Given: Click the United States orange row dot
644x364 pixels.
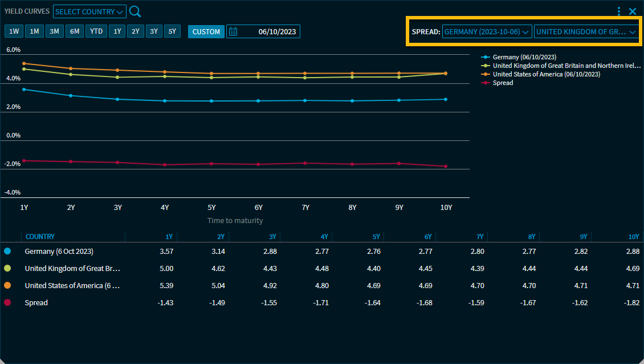Looking at the screenshot, I should point(7,285).
